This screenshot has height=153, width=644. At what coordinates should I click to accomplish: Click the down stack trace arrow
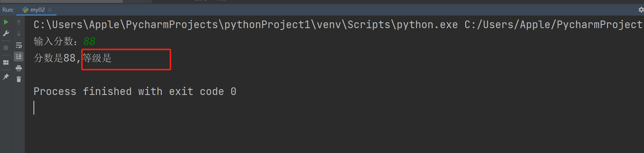click(x=19, y=34)
